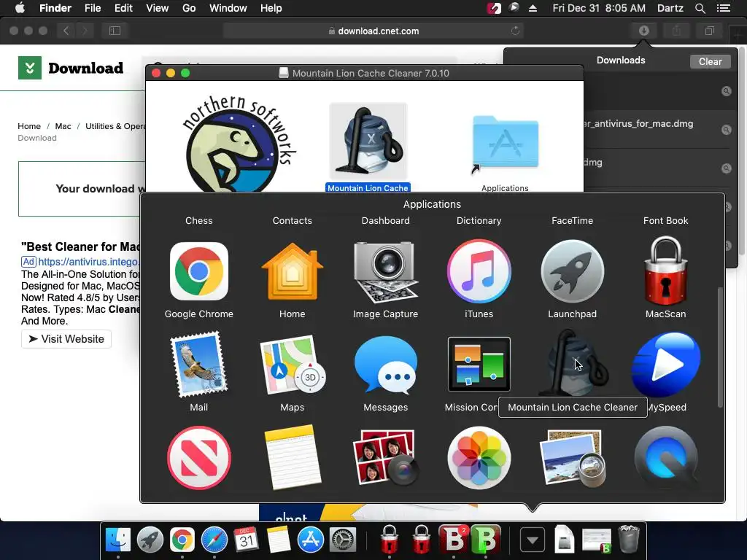Click Safari Downloads toolbar button

point(643,31)
